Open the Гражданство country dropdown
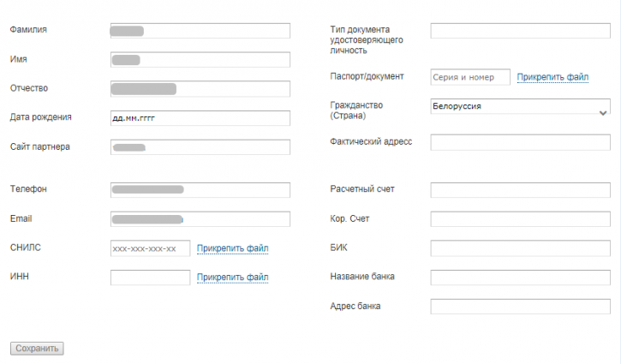The height and width of the screenshot is (364, 621). pyautogui.click(x=520, y=106)
